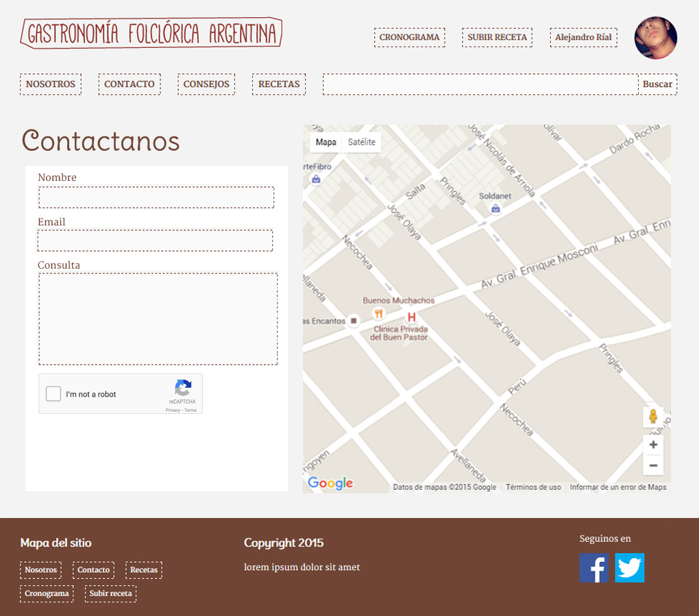This screenshot has height=616, width=699.
Task: Click the Facebook icon in footer
Action: click(593, 568)
